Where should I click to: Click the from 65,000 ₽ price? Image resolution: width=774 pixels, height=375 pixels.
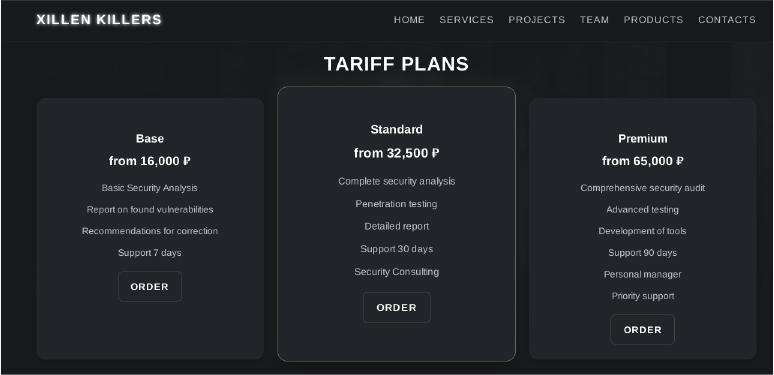[643, 161]
